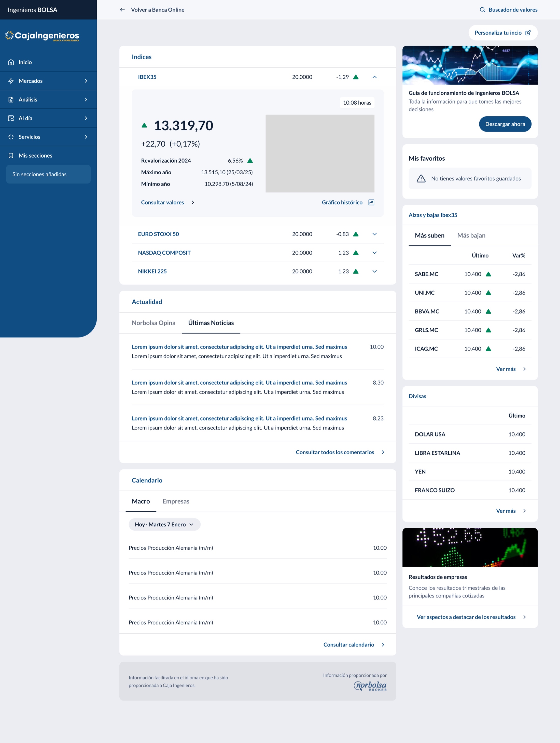Open Buscador de valores
Screen dimensions: 560x743
[508, 10]
